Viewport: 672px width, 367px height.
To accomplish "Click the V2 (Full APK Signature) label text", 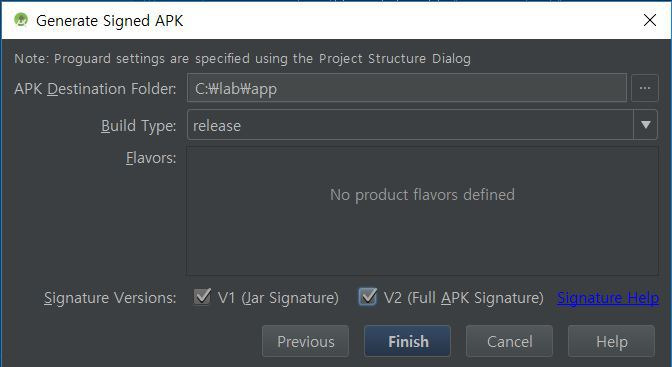I will 464,298.
